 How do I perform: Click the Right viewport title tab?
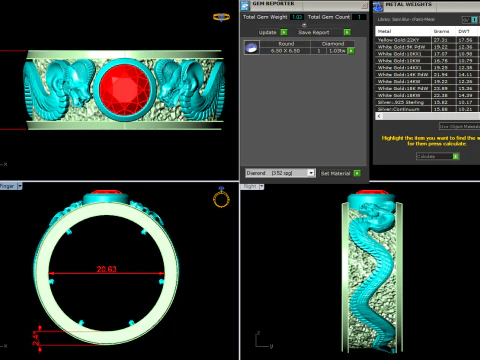(250, 187)
